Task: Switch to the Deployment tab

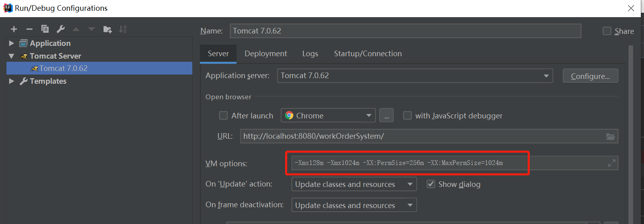Action: pos(266,54)
